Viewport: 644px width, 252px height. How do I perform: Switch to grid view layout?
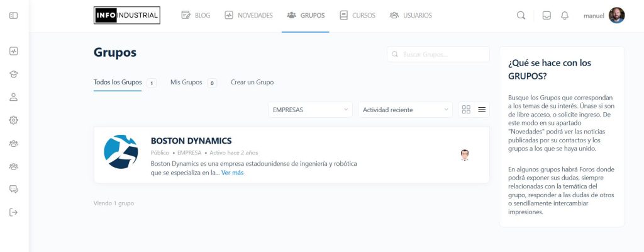466,110
